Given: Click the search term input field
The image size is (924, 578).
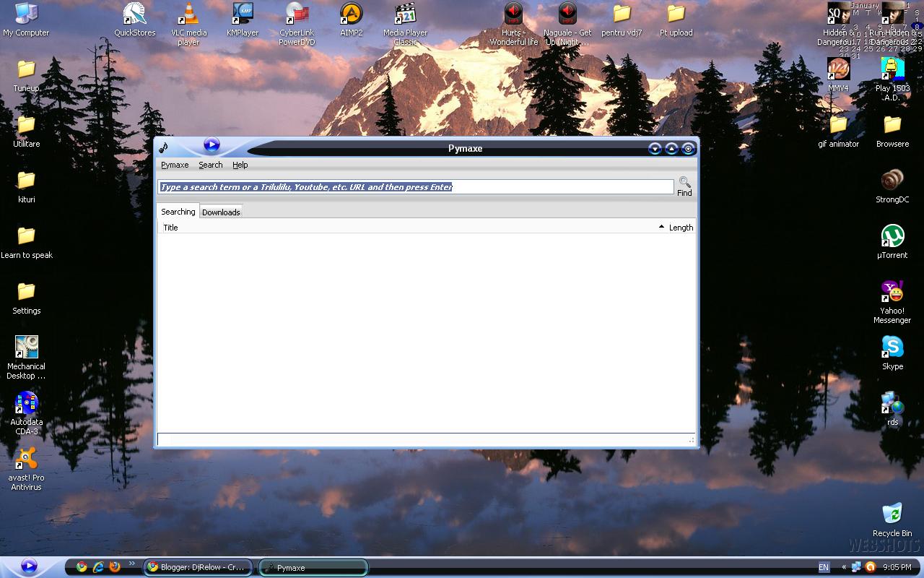Looking at the screenshot, I should [416, 186].
